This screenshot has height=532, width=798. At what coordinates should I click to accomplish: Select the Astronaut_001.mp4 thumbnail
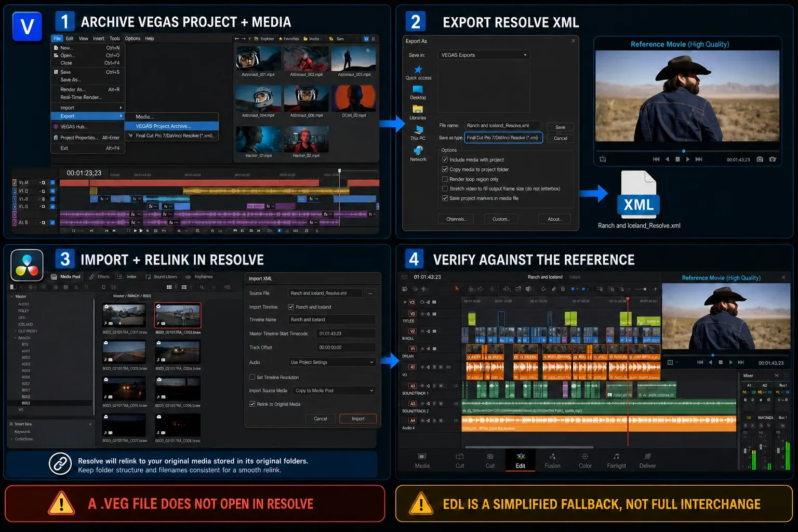tap(258, 59)
